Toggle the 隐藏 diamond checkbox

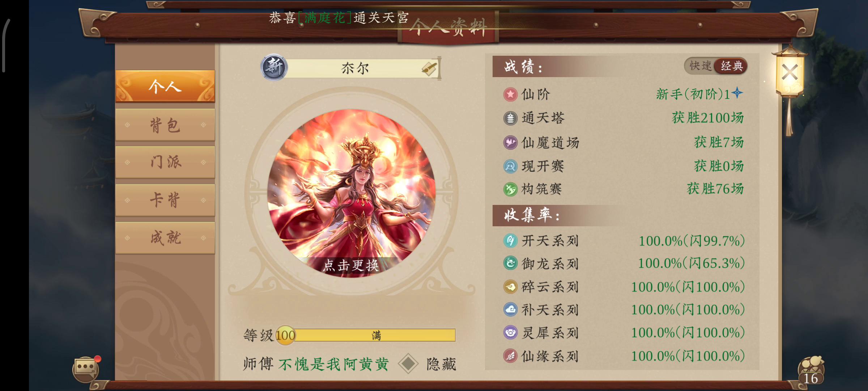[x=408, y=363]
